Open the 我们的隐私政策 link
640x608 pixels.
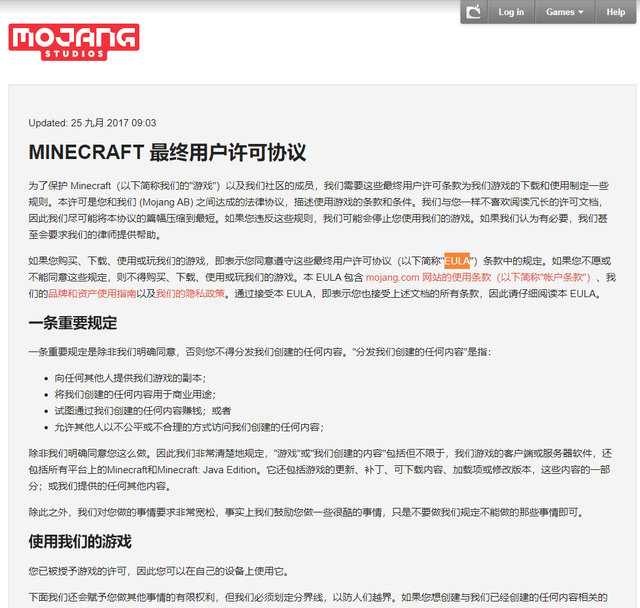click(x=191, y=294)
